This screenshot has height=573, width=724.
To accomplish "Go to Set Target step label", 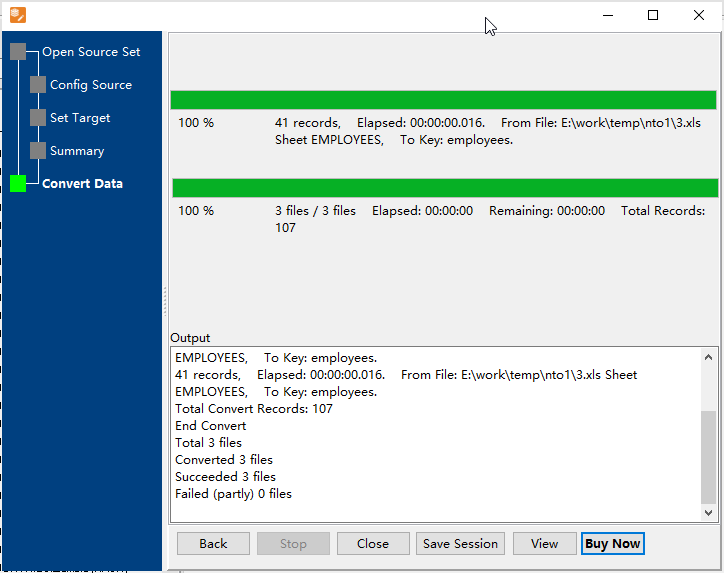I will click(80, 118).
